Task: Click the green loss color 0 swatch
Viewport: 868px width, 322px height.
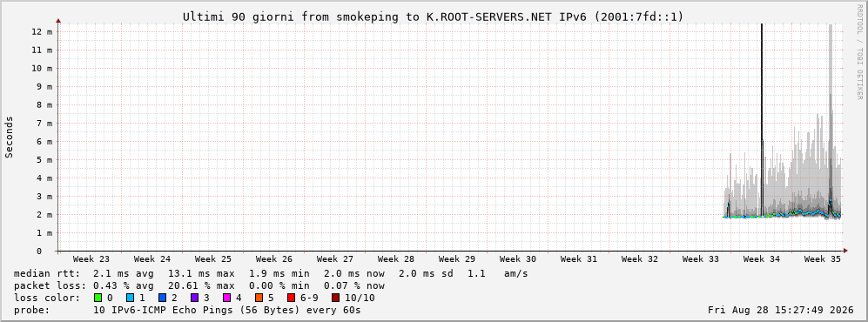Action: point(98,298)
